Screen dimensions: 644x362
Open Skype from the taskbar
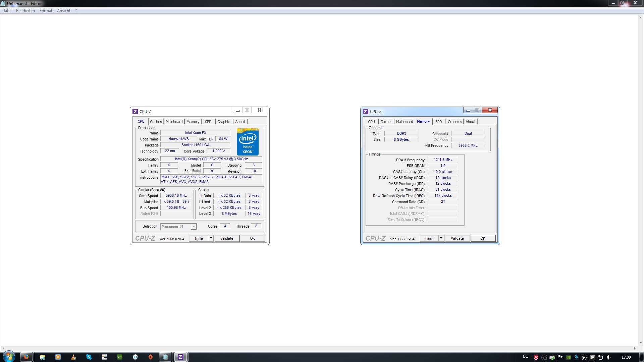click(89, 357)
